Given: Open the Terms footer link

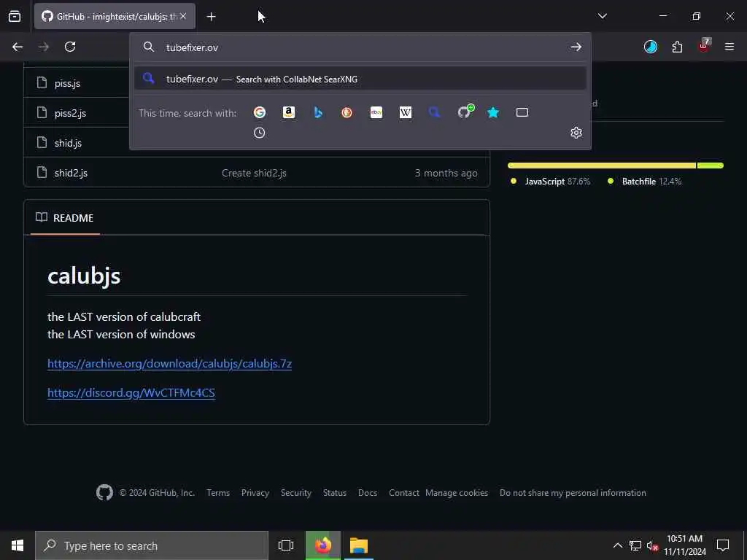Looking at the screenshot, I should (218, 493).
